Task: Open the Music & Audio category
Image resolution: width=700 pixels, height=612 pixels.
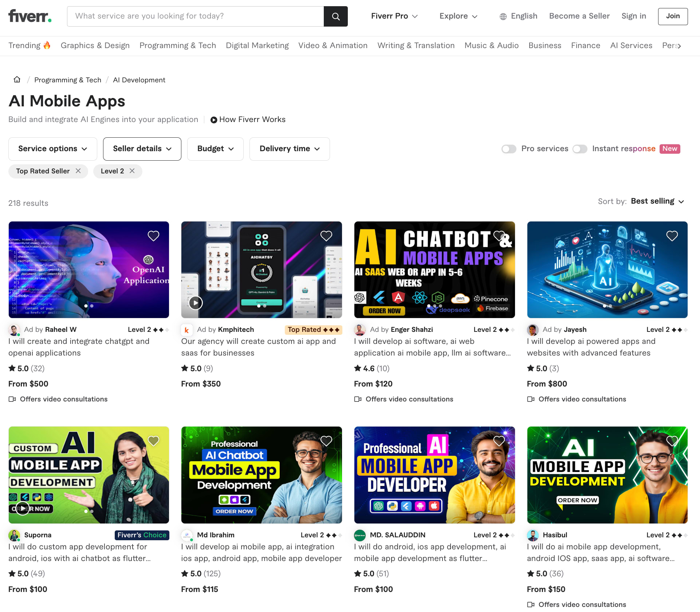Action: click(491, 46)
